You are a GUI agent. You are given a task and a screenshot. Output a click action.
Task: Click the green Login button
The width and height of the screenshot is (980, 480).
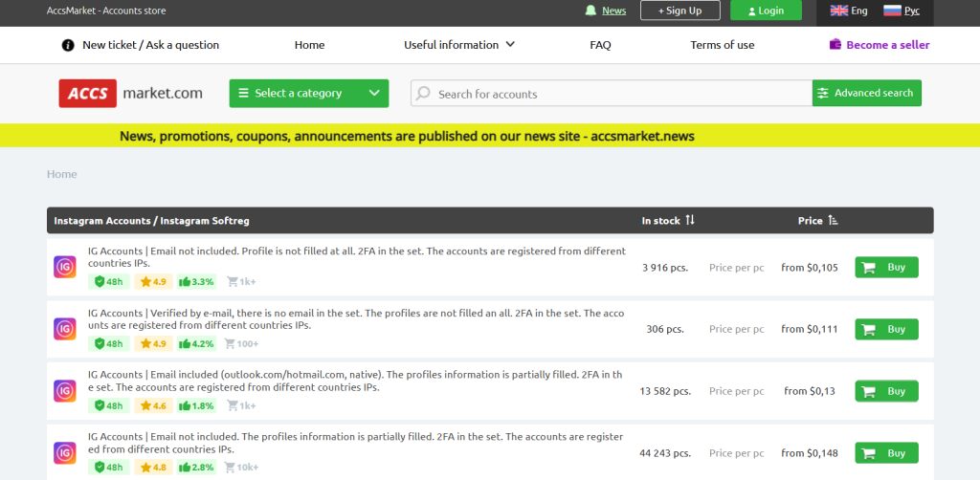pyautogui.click(x=766, y=11)
